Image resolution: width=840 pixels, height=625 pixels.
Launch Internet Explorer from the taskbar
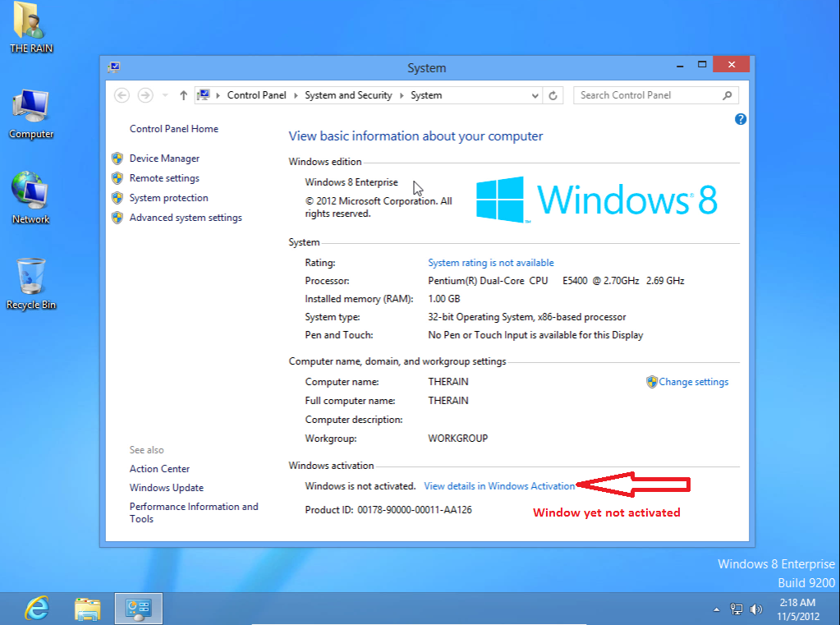click(x=37, y=609)
